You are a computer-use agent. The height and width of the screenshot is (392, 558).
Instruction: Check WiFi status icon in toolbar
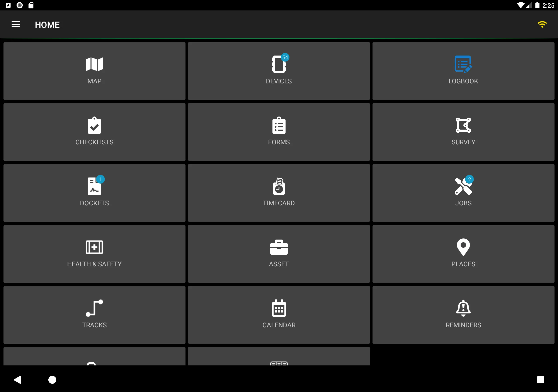[x=542, y=25]
